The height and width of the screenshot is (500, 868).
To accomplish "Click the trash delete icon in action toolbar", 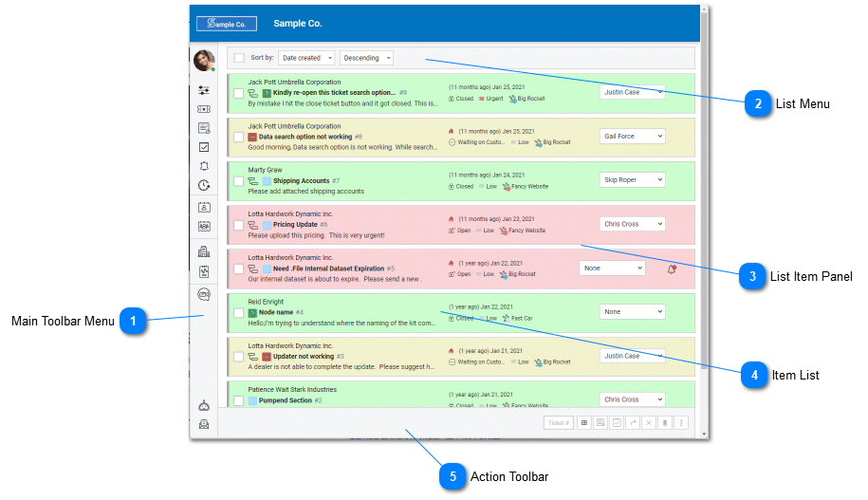I will (x=665, y=423).
